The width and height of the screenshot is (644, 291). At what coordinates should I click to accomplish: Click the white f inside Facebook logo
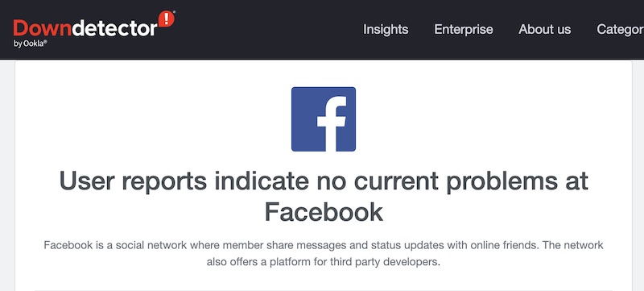click(x=332, y=124)
